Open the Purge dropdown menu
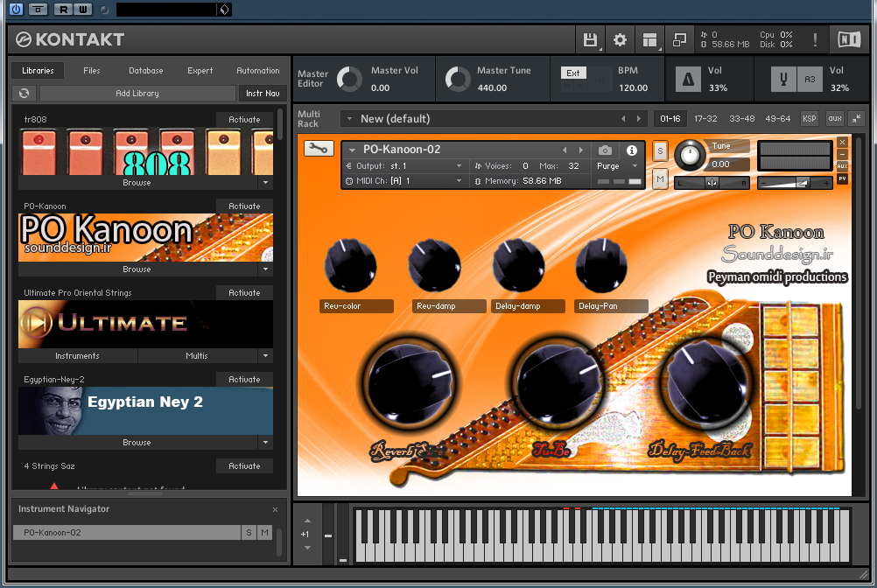Image resolution: width=877 pixels, height=588 pixels. [x=617, y=166]
